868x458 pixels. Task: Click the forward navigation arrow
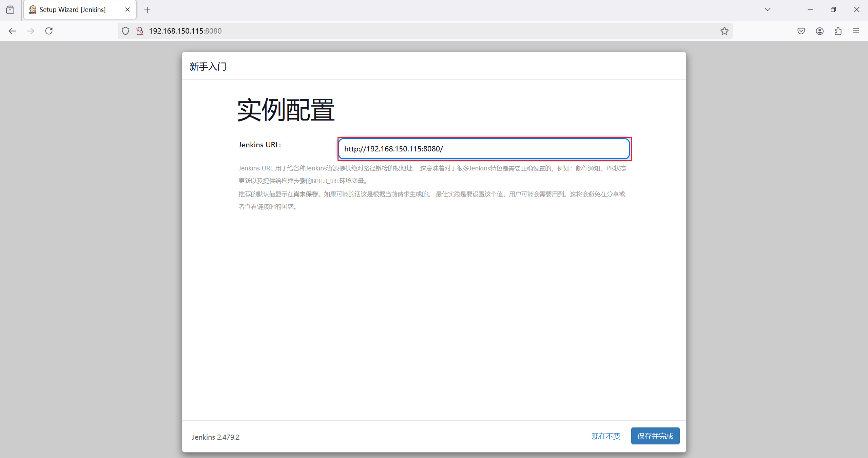(x=31, y=31)
